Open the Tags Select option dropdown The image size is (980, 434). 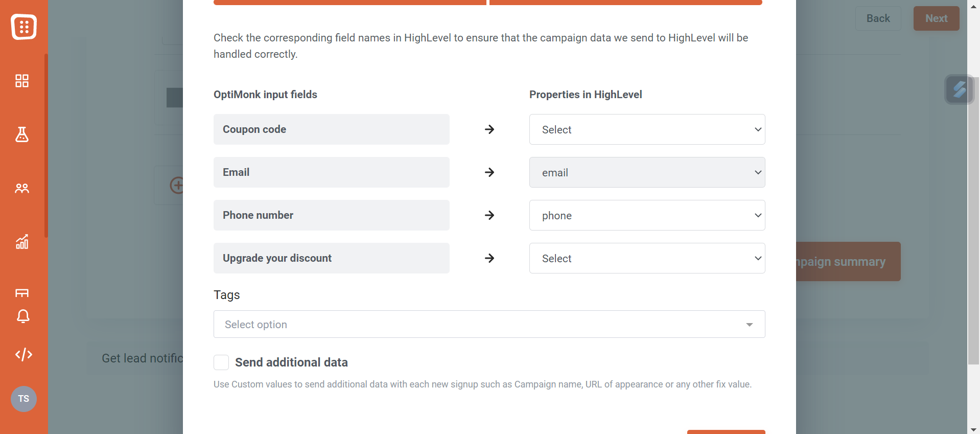point(489,324)
